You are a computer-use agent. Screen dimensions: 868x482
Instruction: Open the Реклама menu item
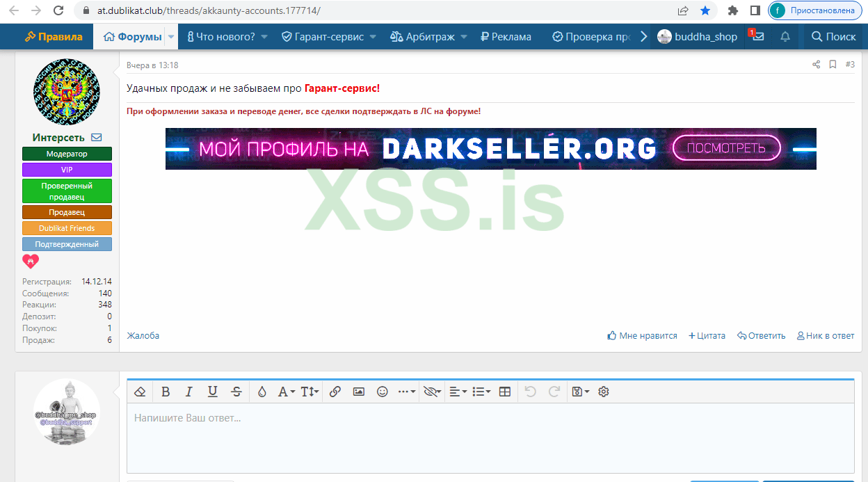coord(506,37)
